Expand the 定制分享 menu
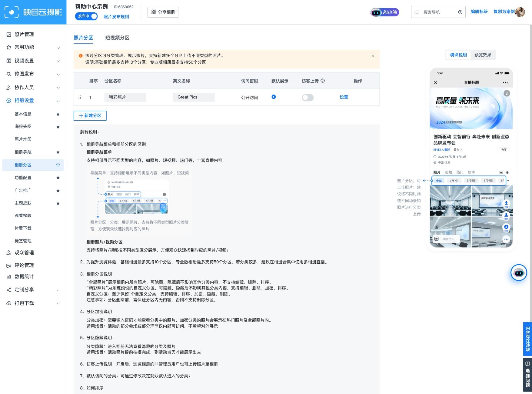 33,290
